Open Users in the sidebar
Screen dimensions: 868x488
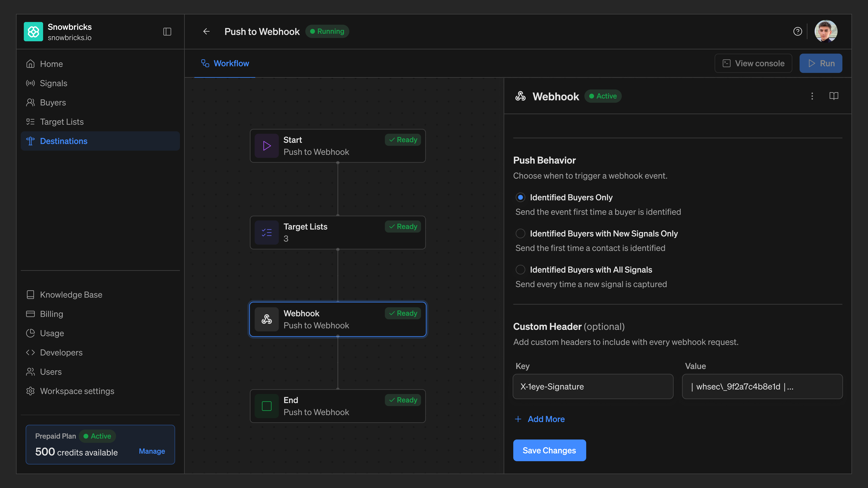[x=100, y=372]
